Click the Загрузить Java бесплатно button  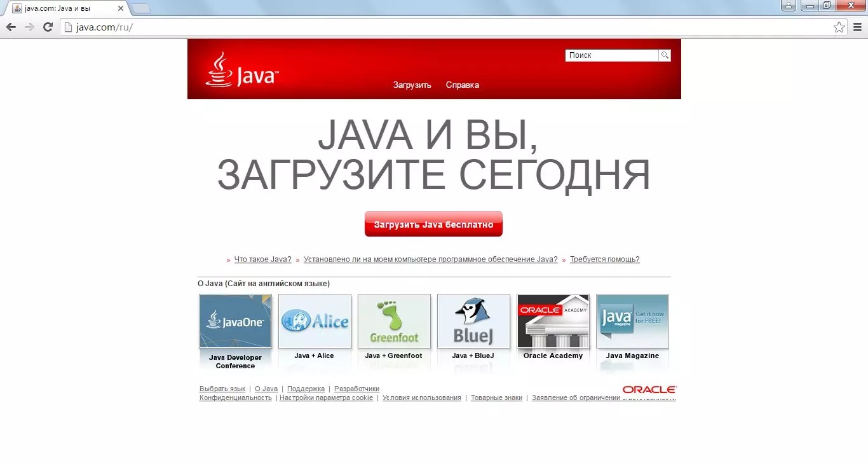(x=433, y=224)
